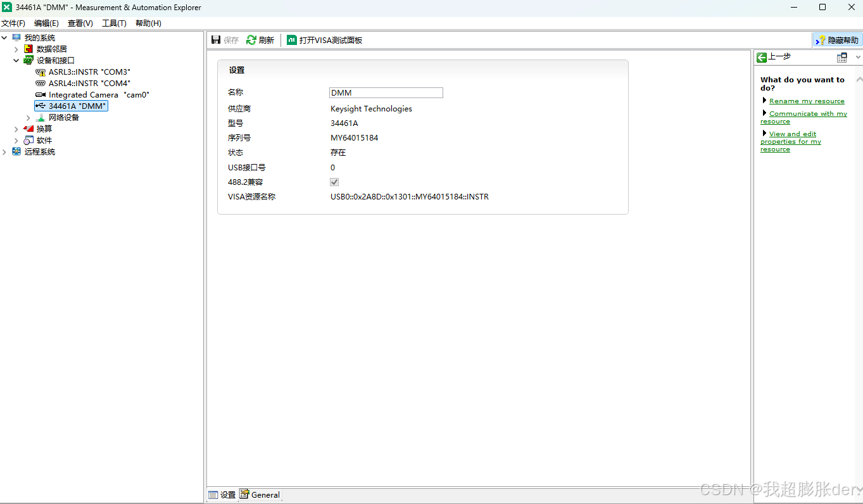Image resolution: width=863 pixels, height=504 pixels.
Task: Open the View (查看) menu
Action: (80, 23)
